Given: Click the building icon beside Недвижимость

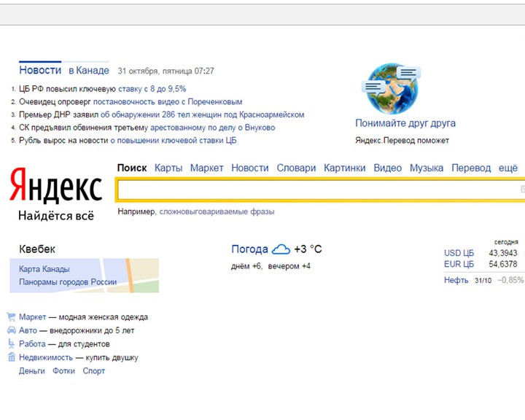Looking at the screenshot, I should point(11,357).
